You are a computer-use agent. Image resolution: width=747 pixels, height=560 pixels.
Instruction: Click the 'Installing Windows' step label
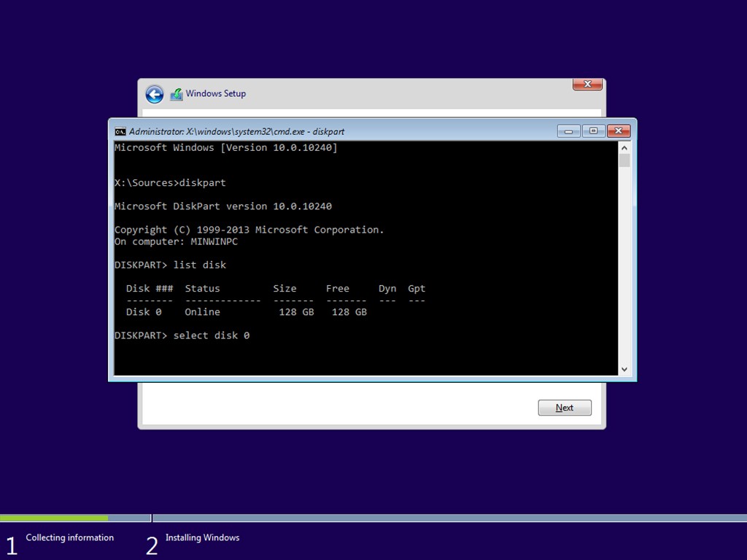pos(203,537)
